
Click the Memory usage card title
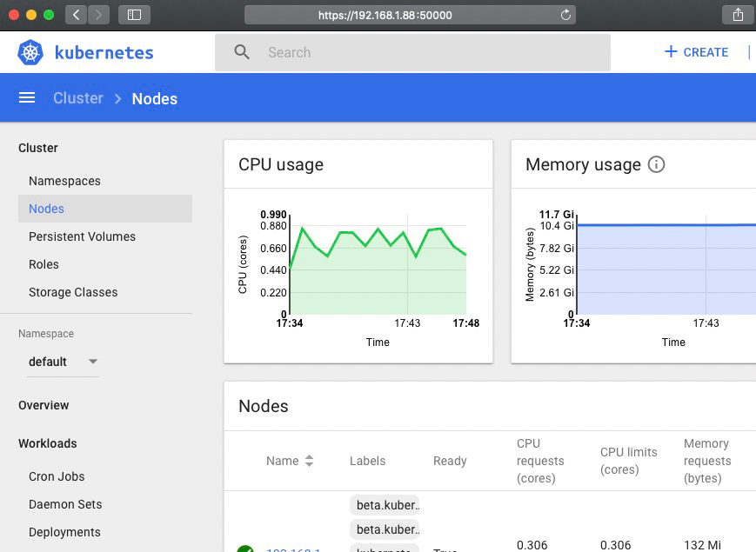coord(584,165)
